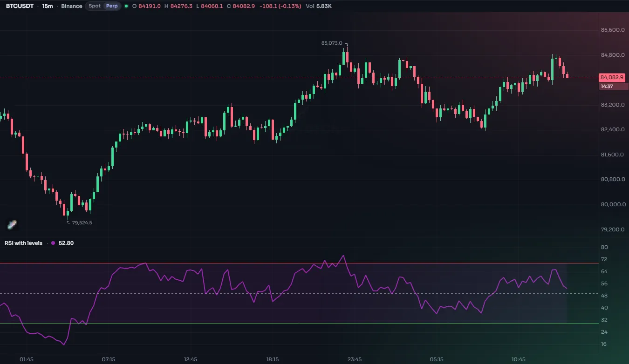Switch market type to Perp

tap(112, 6)
